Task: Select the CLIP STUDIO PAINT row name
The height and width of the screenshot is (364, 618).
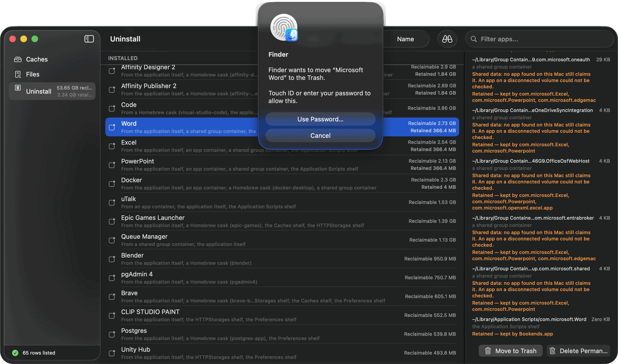Action: [x=150, y=312]
